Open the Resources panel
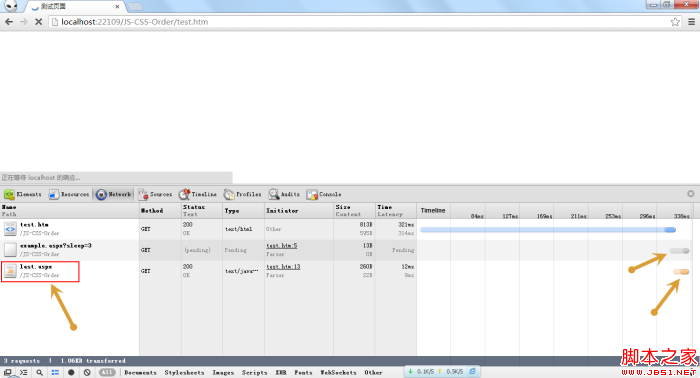Image resolution: width=700 pixels, height=378 pixels. pyautogui.click(x=69, y=195)
